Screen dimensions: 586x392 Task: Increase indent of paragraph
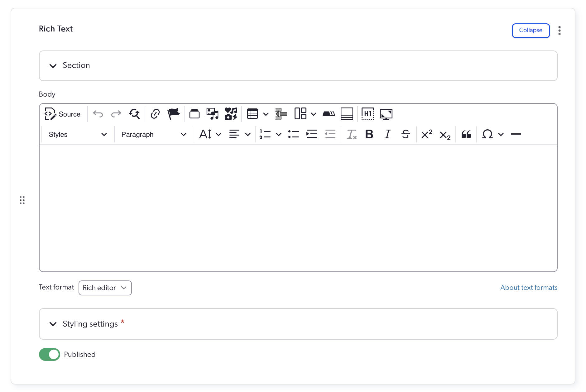tap(312, 135)
